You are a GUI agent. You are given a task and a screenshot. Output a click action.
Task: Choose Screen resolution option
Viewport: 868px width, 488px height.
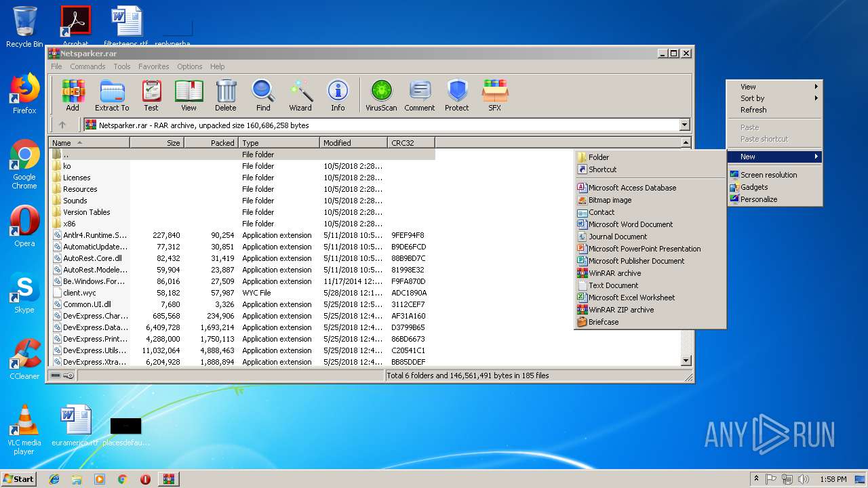tap(774, 175)
